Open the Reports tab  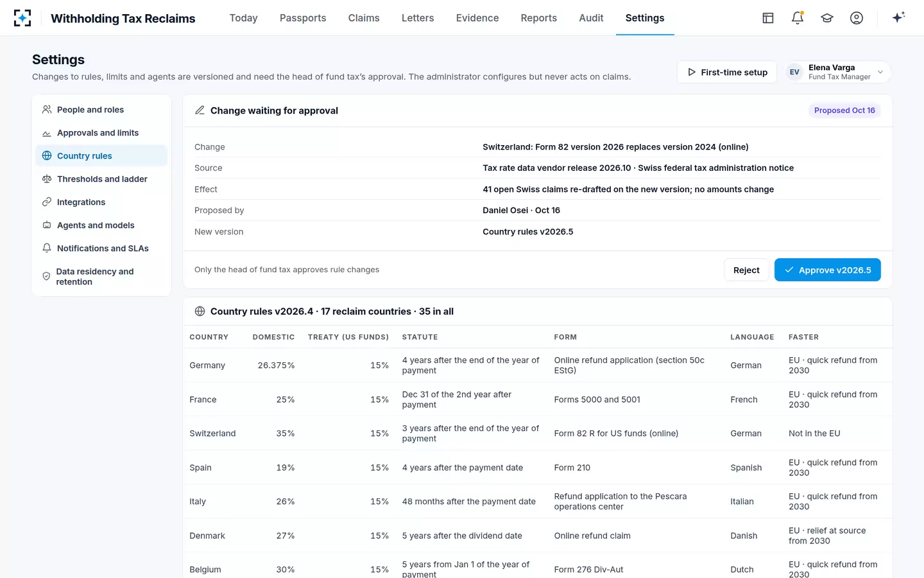coord(539,18)
